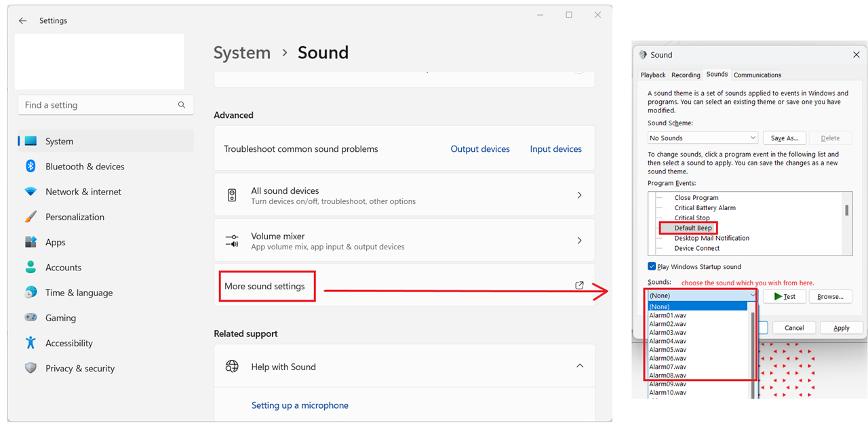Expand Volume mixer chevron

[x=579, y=241]
